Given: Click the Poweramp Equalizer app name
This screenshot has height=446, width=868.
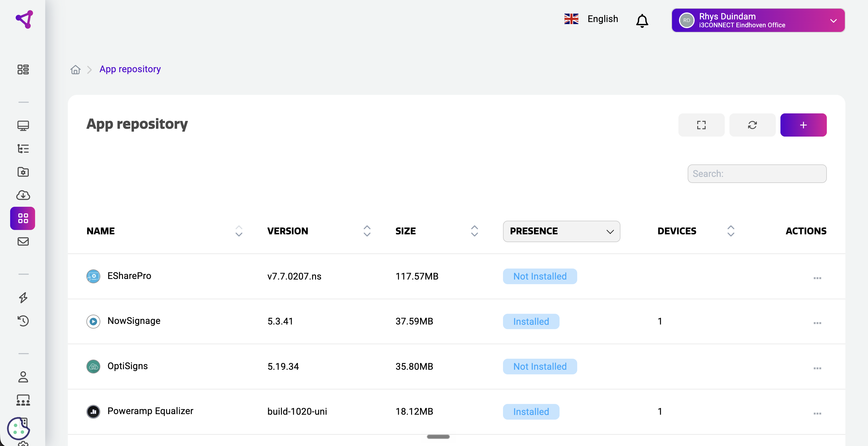Looking at the screenshot, I should [x=150, y=411].
